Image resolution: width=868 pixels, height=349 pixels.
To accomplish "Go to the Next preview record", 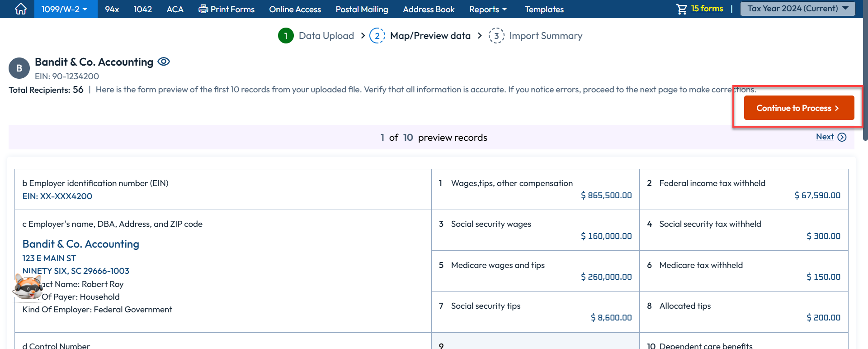I will [x=831, y=137].
